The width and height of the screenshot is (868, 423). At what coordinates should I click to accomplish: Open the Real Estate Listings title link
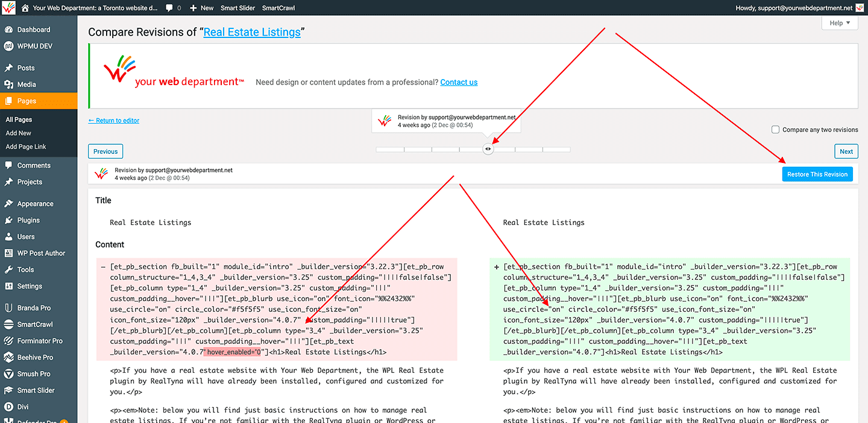click(x=252, y=33)
